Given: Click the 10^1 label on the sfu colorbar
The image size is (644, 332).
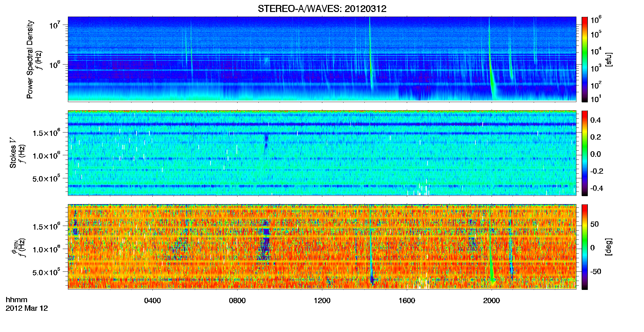Looking at the screenshot, I should click(x=596, y=99).
